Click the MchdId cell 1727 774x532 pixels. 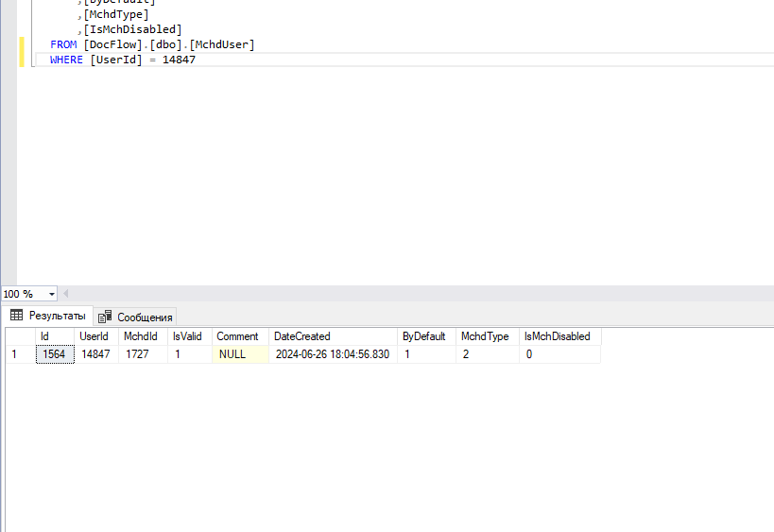coord(143,354)
